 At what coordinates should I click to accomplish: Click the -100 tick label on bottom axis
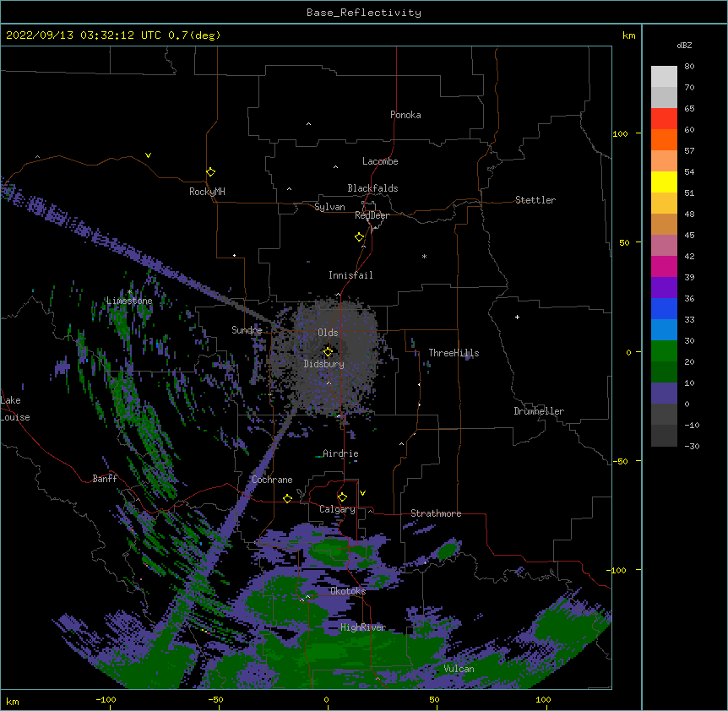(x=106, y=699)
